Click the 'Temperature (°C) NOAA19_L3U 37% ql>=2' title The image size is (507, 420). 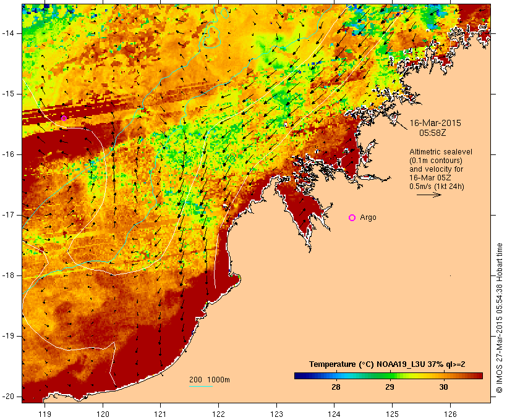coord(387,364)
